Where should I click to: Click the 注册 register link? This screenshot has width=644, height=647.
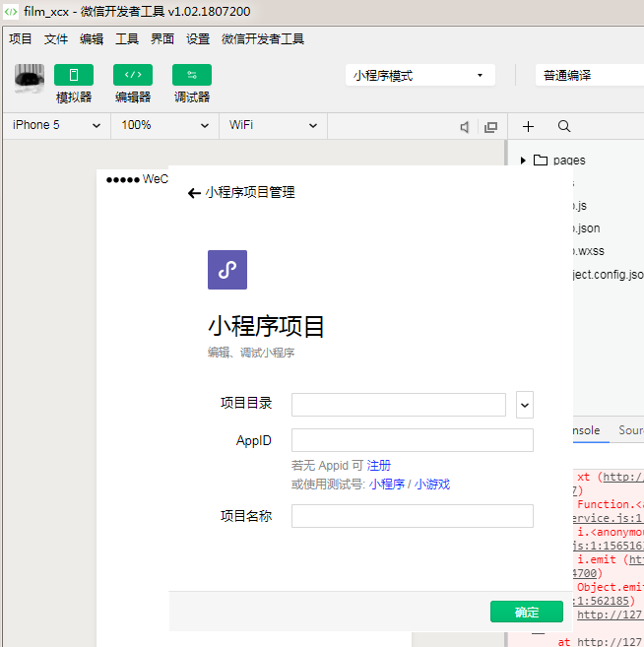coord(378,466)
